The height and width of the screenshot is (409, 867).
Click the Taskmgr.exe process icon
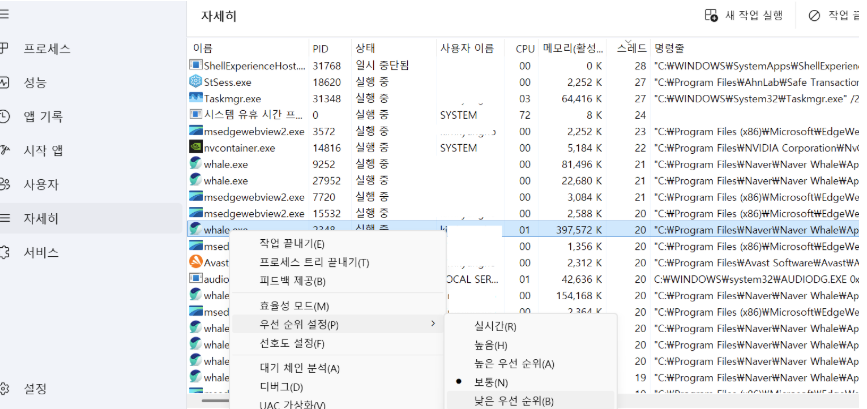point(196,98)
